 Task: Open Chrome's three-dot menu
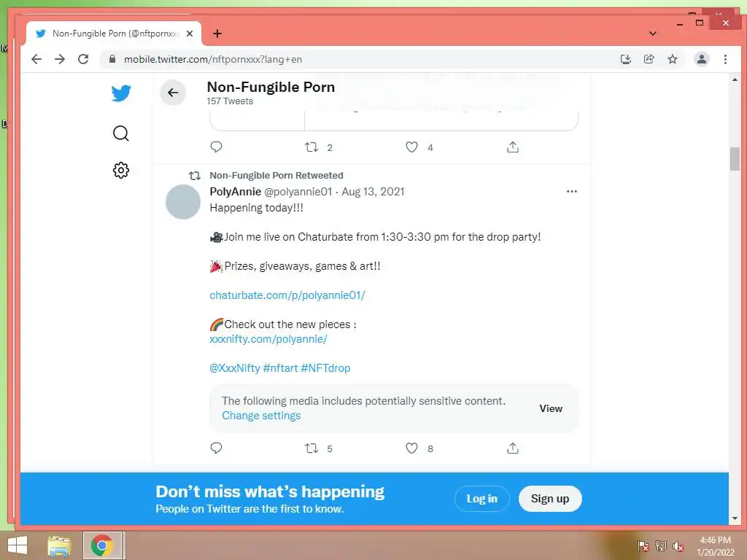[x=725, y=59]
